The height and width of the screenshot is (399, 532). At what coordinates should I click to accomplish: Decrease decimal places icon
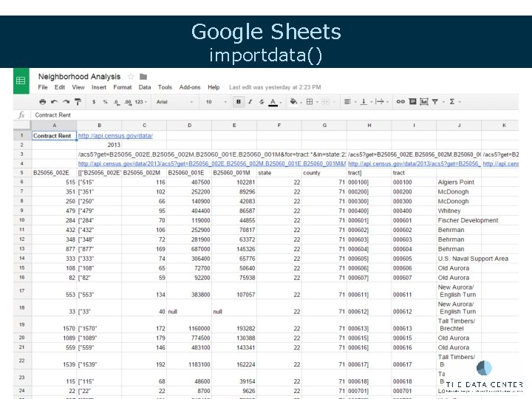tap(117, 102)
